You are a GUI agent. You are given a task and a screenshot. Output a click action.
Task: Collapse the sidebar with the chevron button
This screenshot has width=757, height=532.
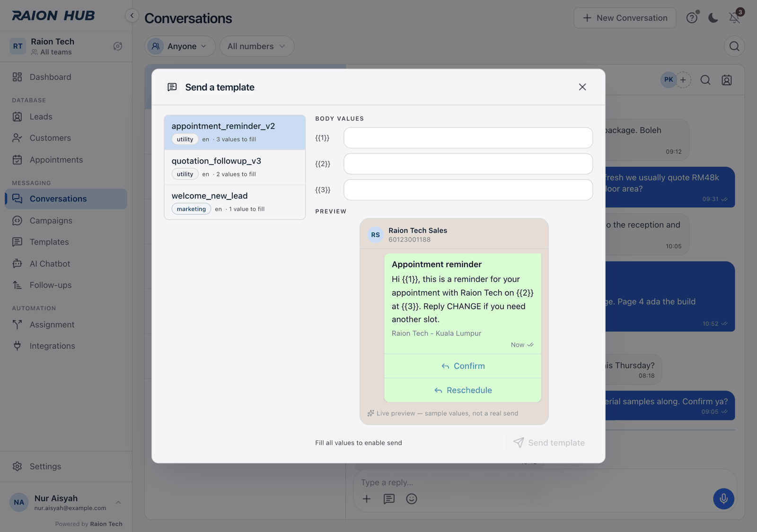(x=132, y=16)
